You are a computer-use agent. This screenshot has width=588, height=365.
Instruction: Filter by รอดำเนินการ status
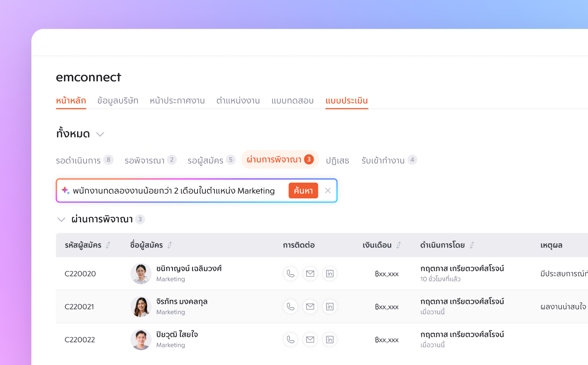coord(85,160)
